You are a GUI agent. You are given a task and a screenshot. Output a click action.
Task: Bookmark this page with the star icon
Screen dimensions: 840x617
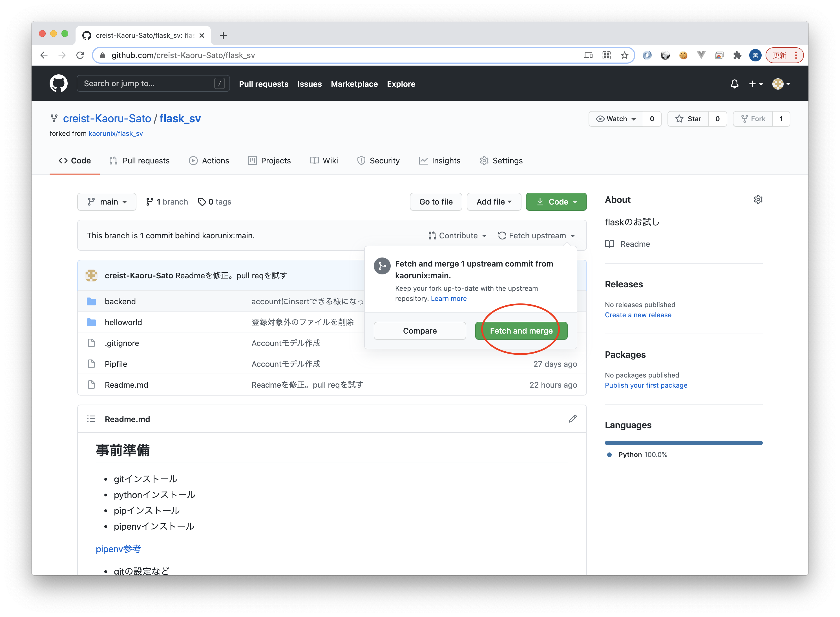pyautogui.click(x=624, y=55)
